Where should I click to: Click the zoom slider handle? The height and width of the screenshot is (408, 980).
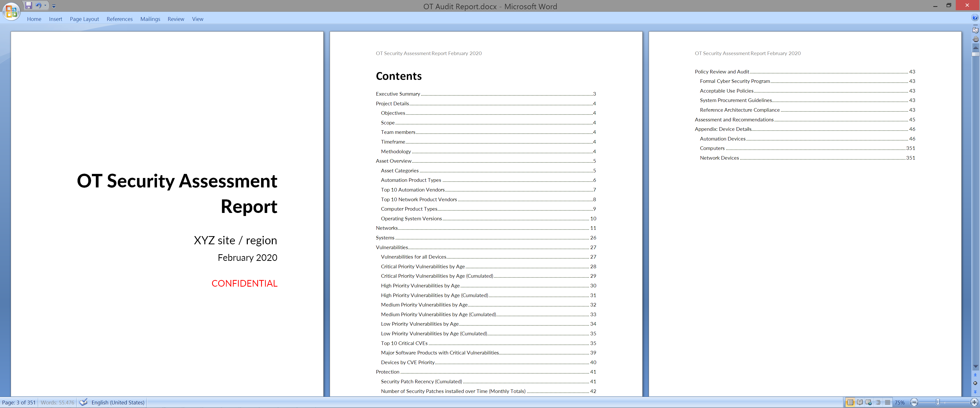point(938,402)
